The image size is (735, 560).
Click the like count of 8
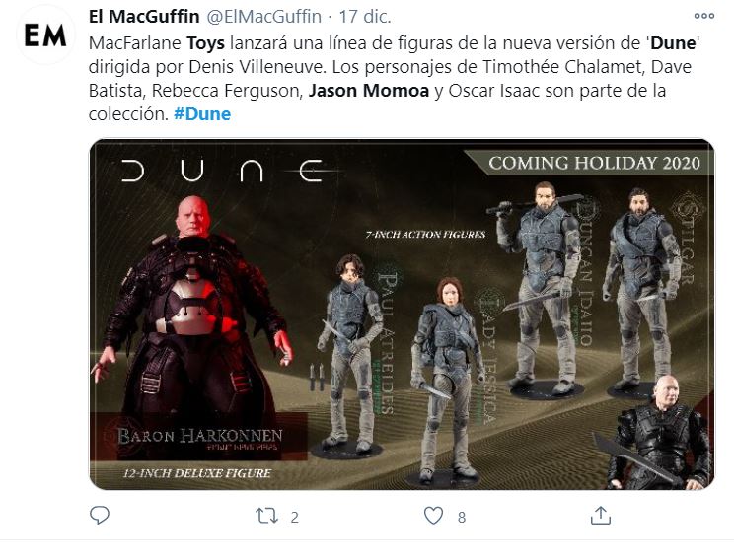[x=462, y=517]
